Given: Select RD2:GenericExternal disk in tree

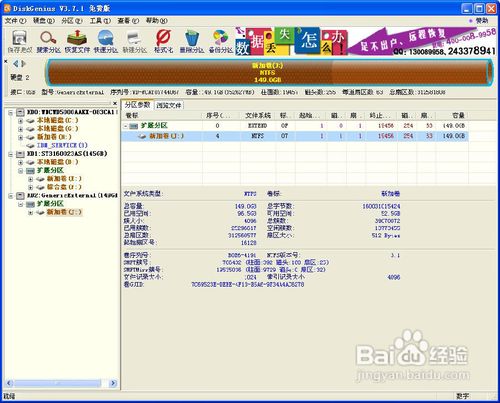Looking at the screenshot, I should [72, 195].
